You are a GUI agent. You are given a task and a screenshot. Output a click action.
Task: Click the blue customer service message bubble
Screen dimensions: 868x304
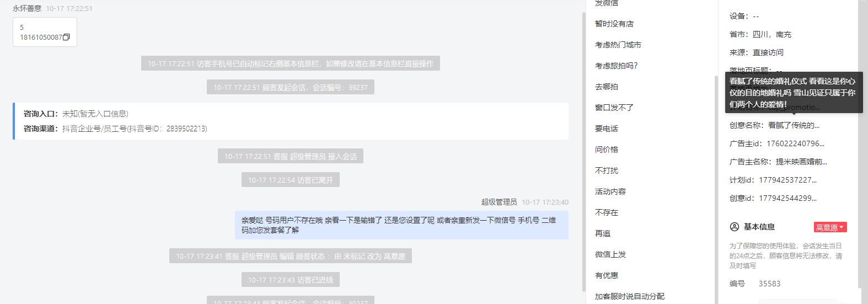tap(401, 225)
